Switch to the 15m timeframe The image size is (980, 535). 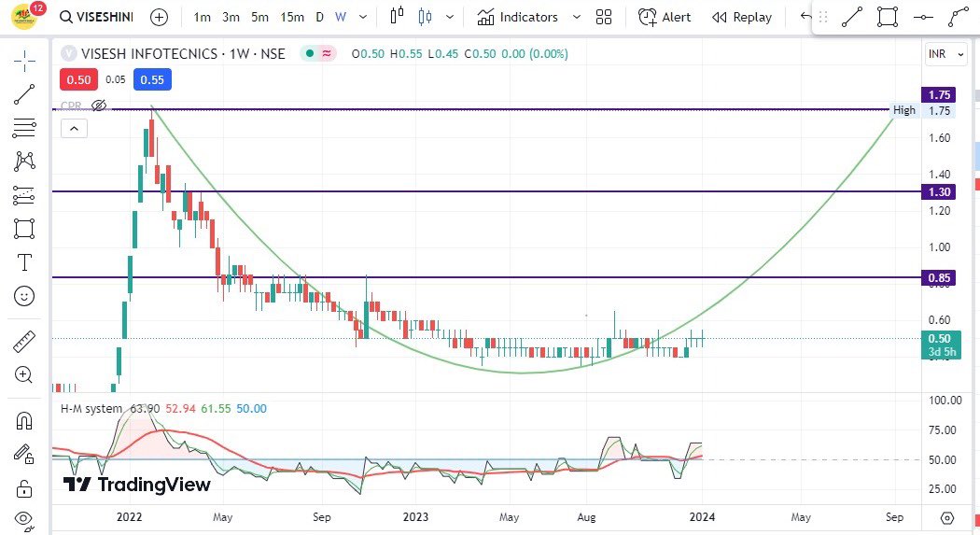click(x=292, y=17)
